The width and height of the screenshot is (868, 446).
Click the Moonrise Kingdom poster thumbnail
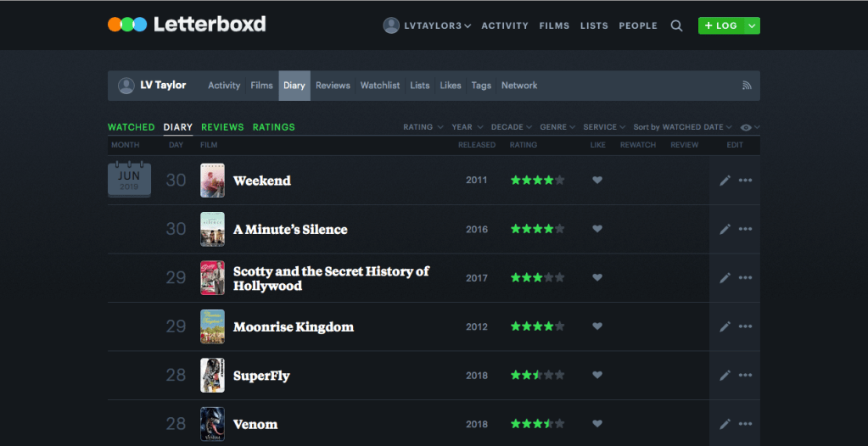click(212, 326)
